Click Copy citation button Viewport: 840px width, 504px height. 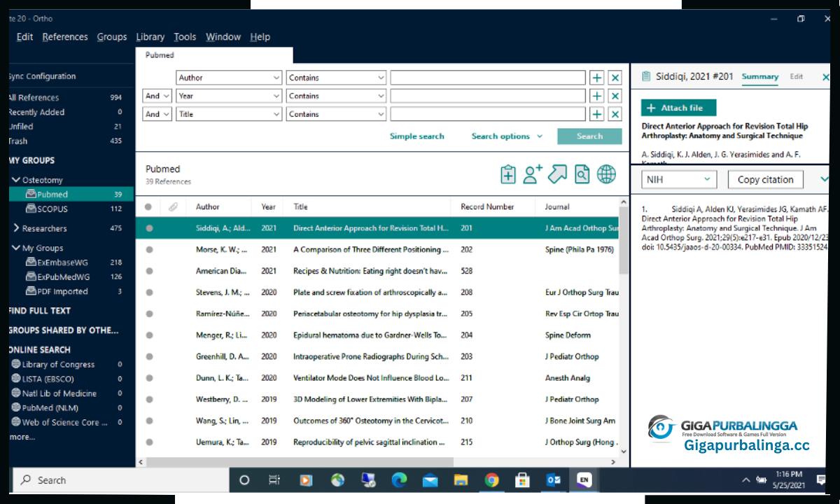click(x=766, y=180)
